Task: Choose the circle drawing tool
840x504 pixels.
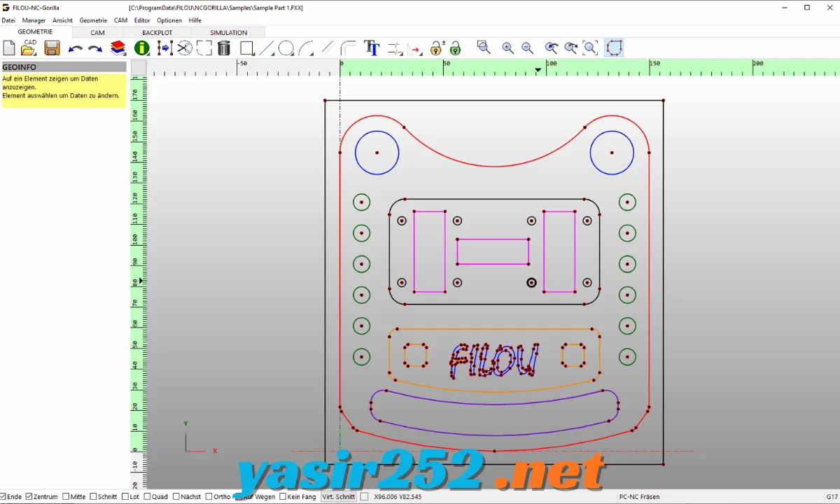Action: (286, 48)
